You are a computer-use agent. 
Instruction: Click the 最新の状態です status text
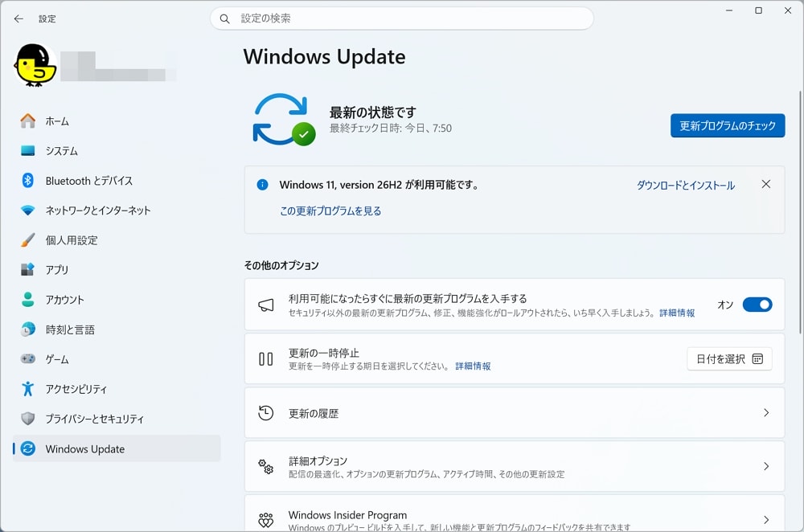pyautogui.click(x=373, y=113)
